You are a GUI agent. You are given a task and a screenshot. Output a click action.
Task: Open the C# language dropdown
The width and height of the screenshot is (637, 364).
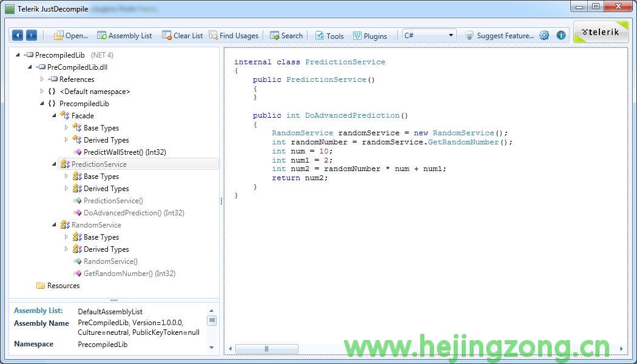point(429,36)
